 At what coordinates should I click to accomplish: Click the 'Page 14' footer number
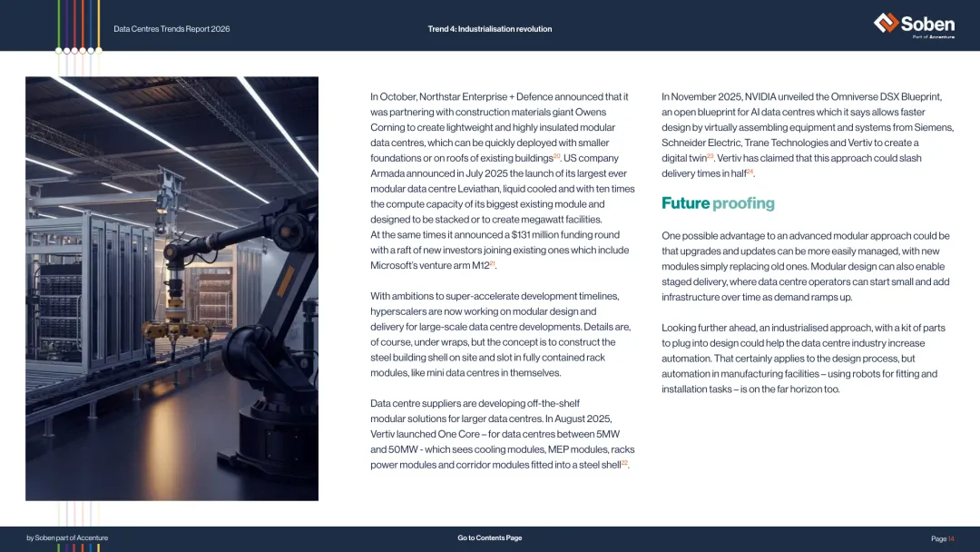[x=943, y=538]
